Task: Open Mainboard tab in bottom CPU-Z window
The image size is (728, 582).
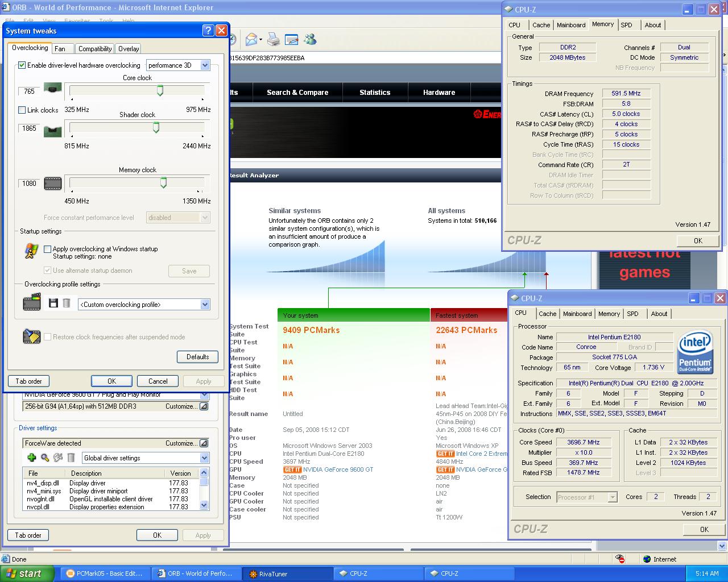Action: 577,314
